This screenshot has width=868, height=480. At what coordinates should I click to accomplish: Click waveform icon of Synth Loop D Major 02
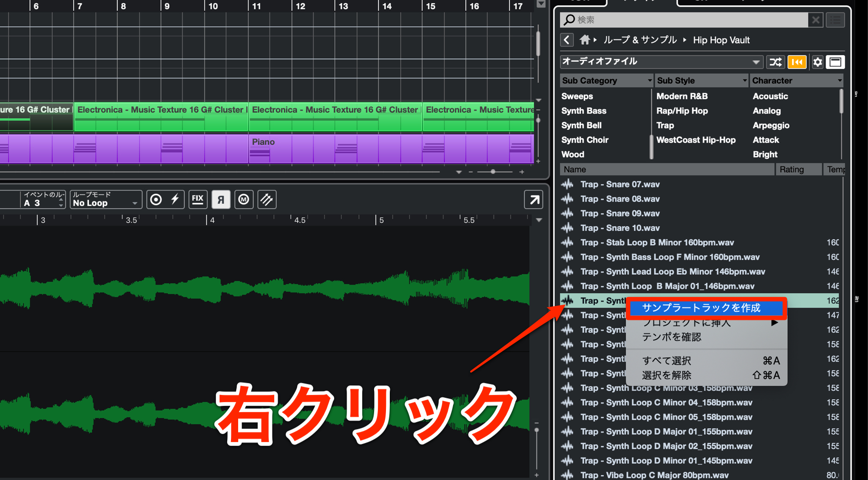[567, 446]
